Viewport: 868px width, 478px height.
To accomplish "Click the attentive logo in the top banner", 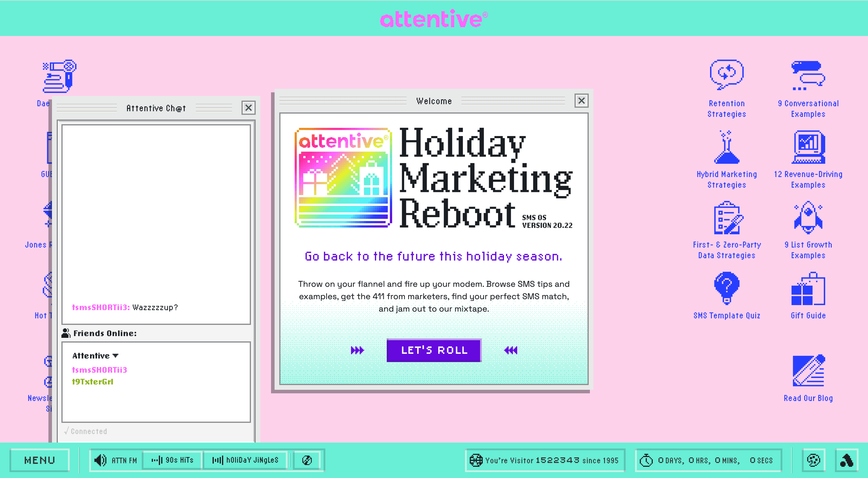I will tap(434, 19).
